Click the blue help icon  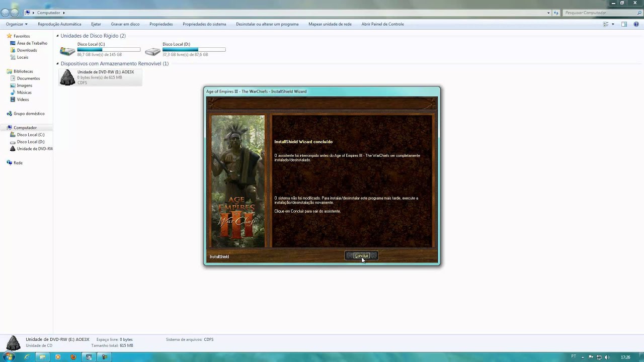tap(635, 24)
